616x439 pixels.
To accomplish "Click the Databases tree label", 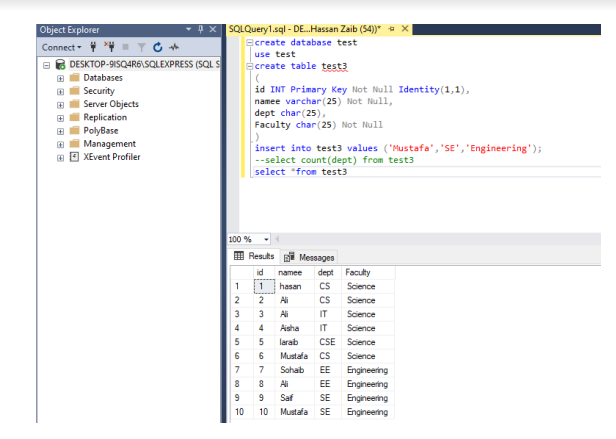I will (103, 78).
